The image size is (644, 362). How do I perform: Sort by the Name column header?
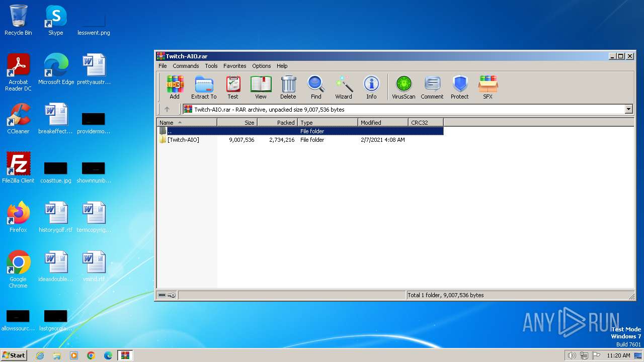187,123
